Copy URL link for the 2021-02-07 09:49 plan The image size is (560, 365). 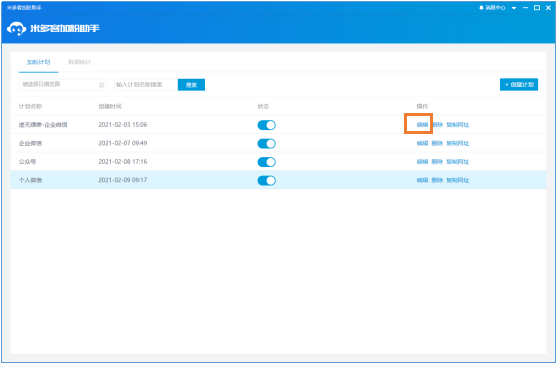click(458, 143)
